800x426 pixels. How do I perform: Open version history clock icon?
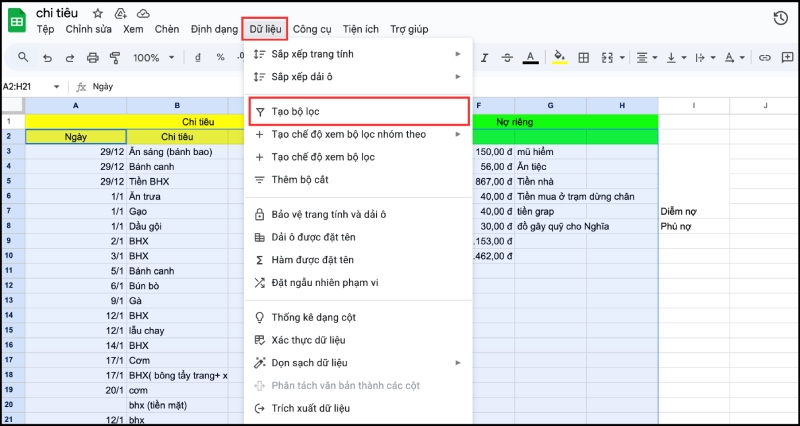781,19
